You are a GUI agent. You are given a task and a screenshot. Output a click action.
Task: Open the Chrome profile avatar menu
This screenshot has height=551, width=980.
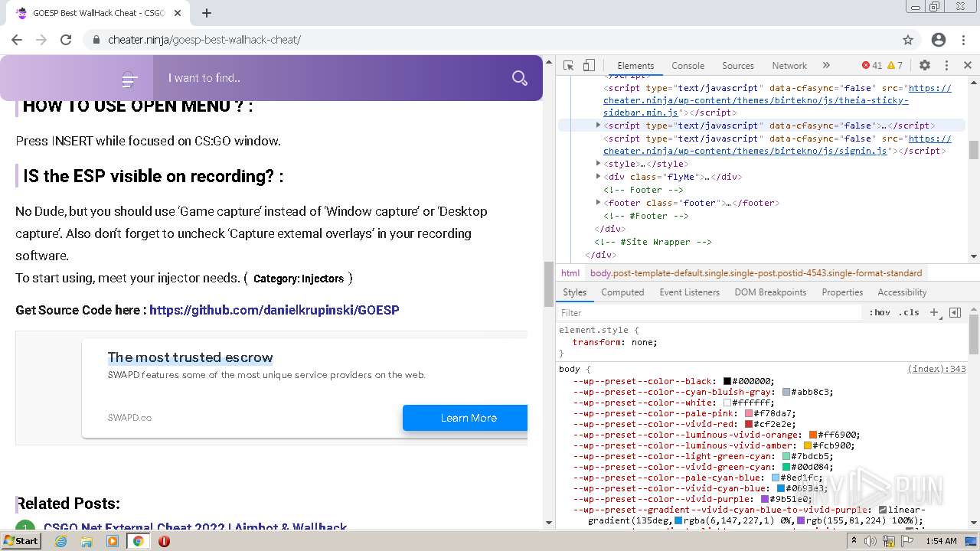tap(939, 40)
